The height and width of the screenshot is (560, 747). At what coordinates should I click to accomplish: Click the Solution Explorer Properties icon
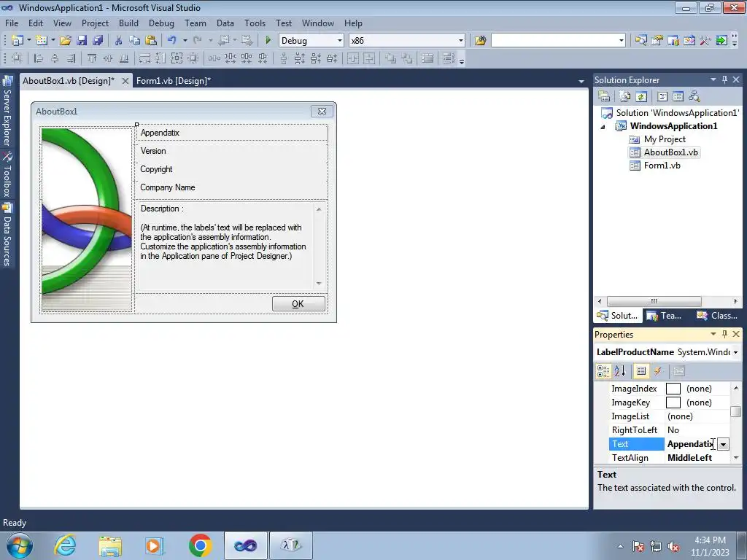pos(604,96)
